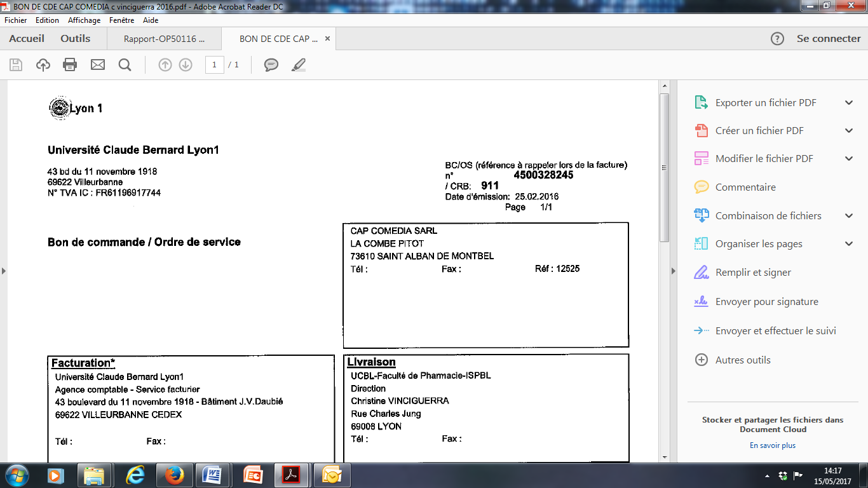Click the upload to cloud icon
This screenshot has height=488, width=868.
(43, 64)
